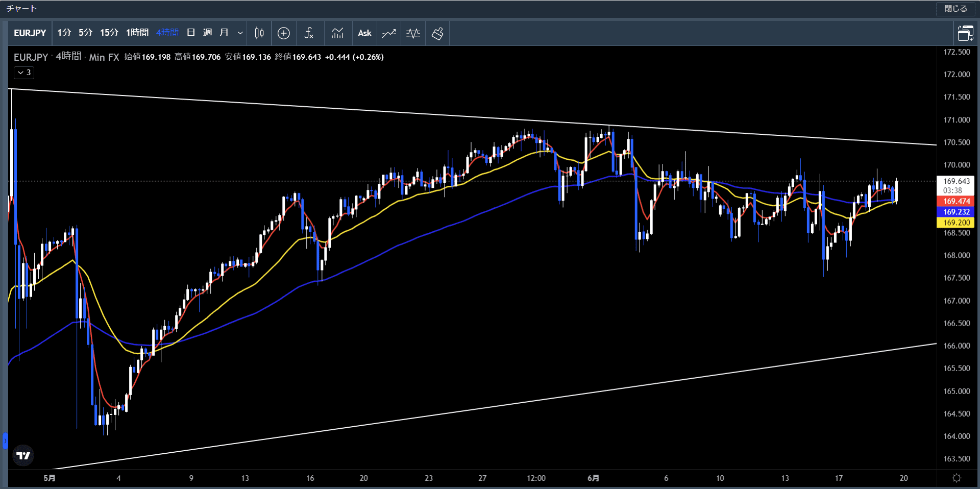Switch to the 5分 timeframe
This screenshot has height=489, width=980.
tap(85, 33)
